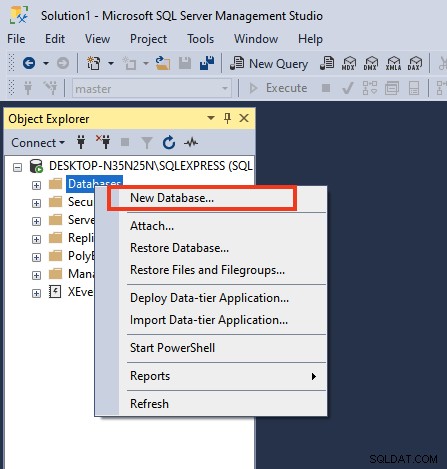Open the Window menu
This screenshot has height=469, width=447.
[x=256, y=39]
